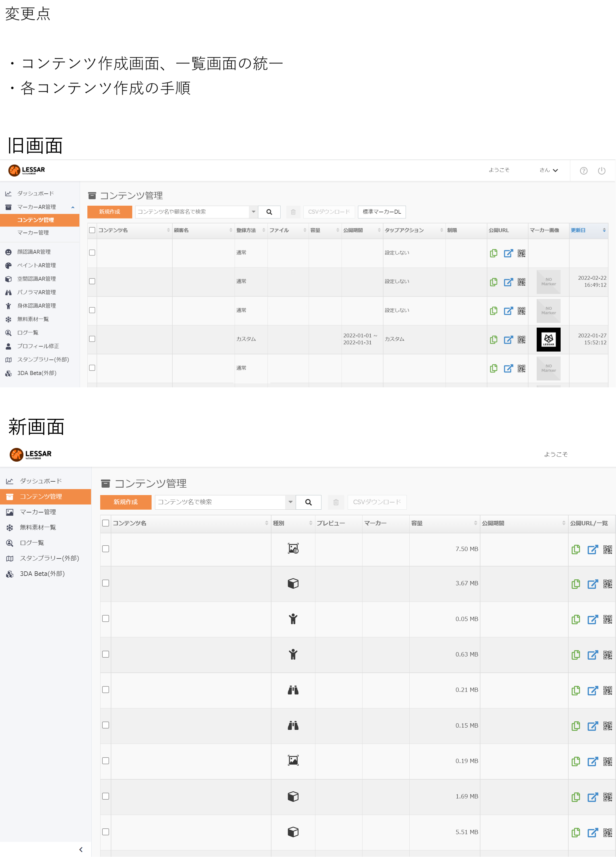Viewport: 616px width, 857px height.
Task: Click the search magnifier button in old screen
Action: point(269,212)
